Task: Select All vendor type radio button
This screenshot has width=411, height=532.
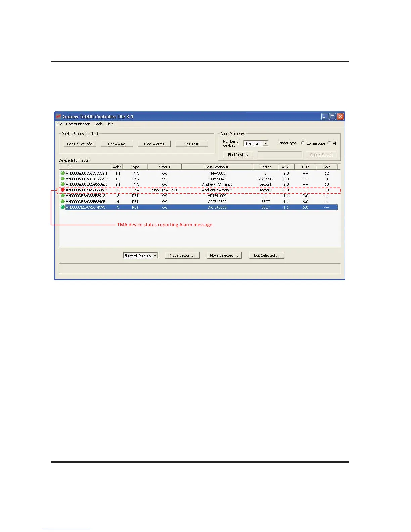Action: click(x=329, y=143)
